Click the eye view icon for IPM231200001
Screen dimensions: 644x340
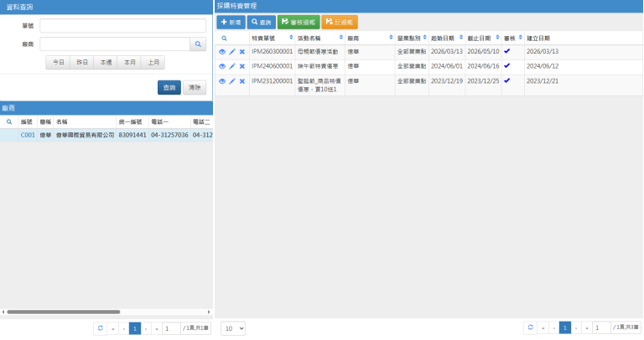(x=222, y=81)
